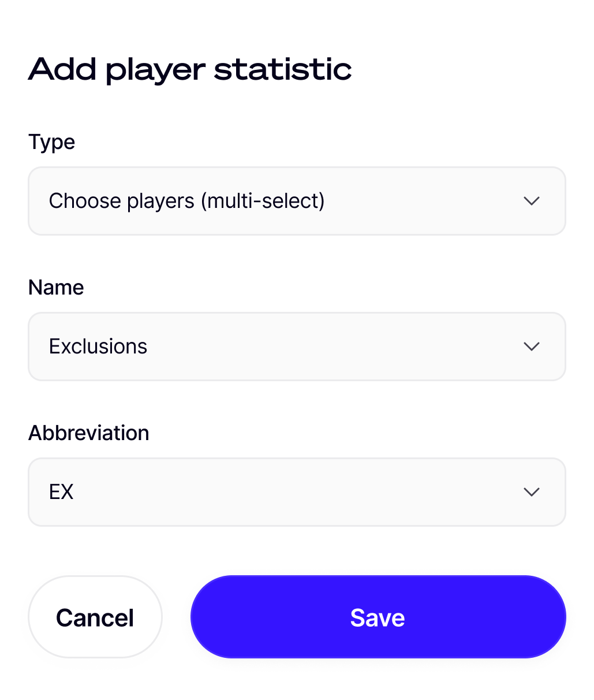Click the "Add player statistic" heading
This screenshot has width=594, height=700.
pyautogui.click(x=190, y=69)
